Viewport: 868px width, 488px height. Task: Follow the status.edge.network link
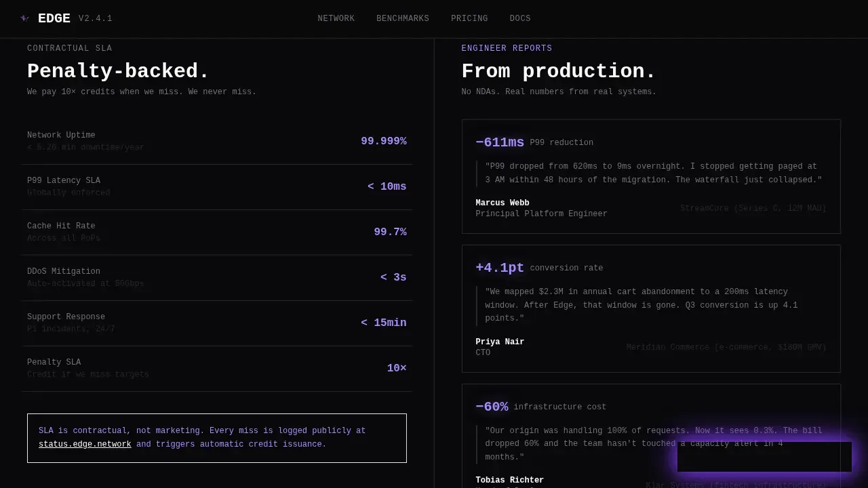point(85,444)
